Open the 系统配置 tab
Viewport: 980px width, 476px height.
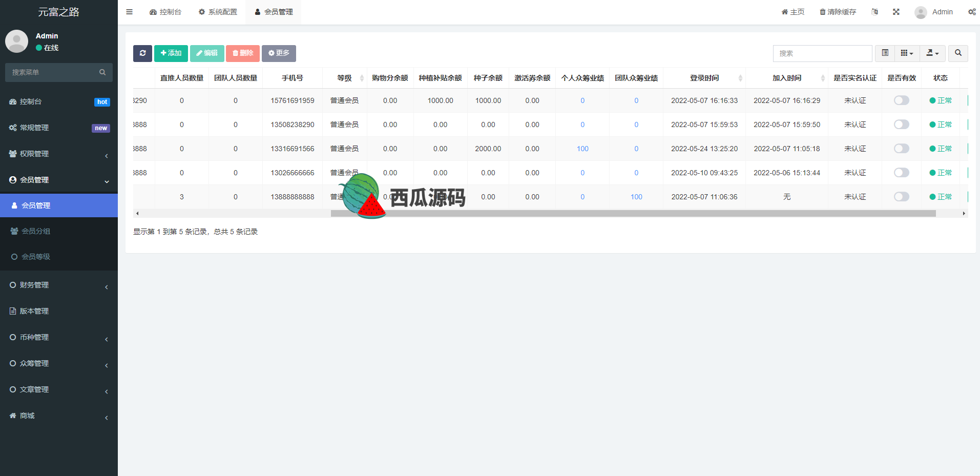click(218, 12)
